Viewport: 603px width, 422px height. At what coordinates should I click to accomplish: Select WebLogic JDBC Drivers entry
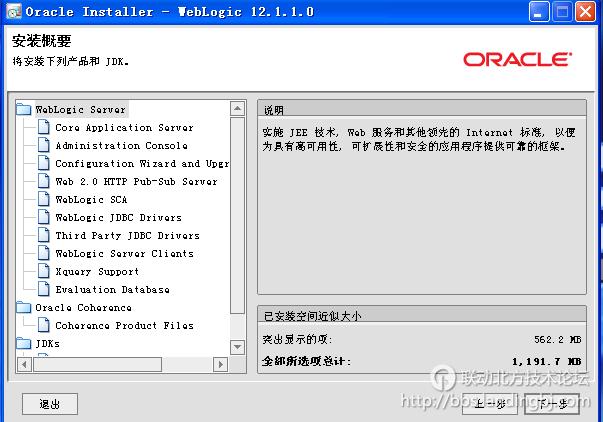(118, 217)
